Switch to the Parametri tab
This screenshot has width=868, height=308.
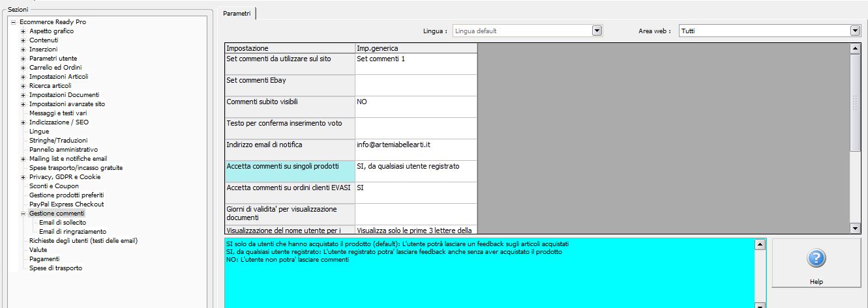[237, 13]
